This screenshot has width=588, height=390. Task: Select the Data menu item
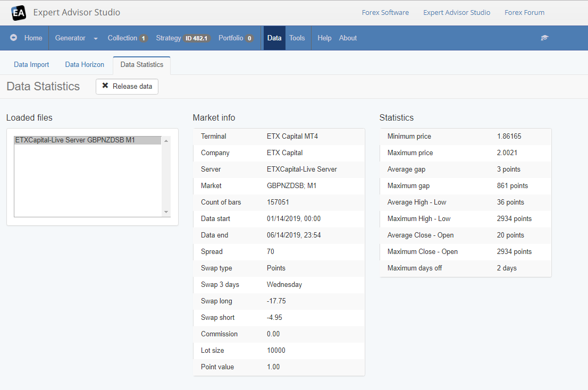coord(274,38)
